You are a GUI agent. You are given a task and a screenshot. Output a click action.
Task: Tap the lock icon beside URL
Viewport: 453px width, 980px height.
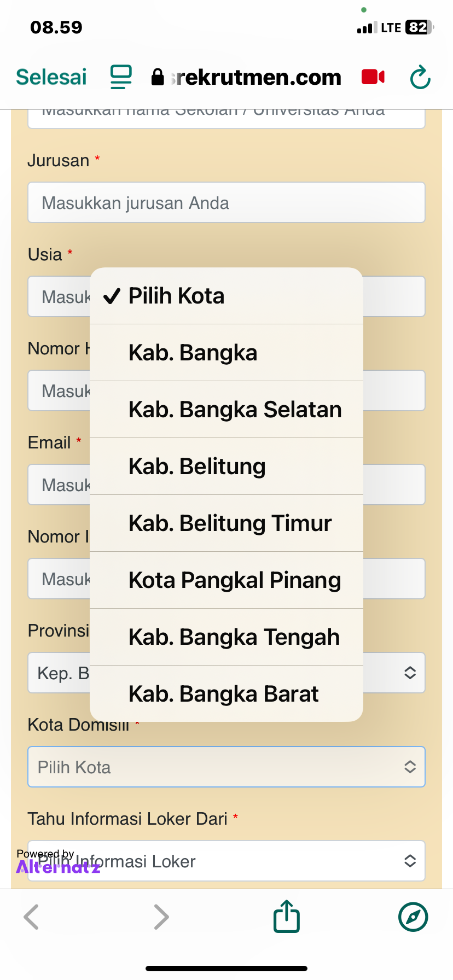pyautogui.click(x=158, y=77)
